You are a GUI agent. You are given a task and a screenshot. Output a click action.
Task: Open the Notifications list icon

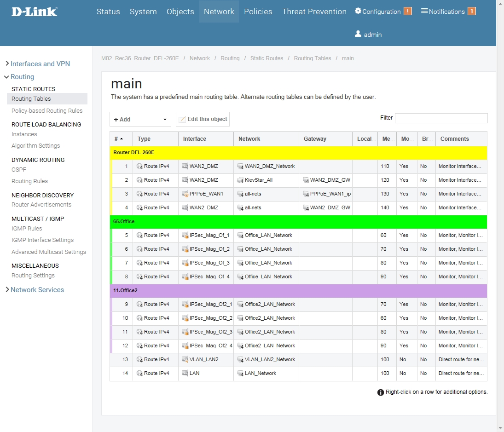(424, 11)
